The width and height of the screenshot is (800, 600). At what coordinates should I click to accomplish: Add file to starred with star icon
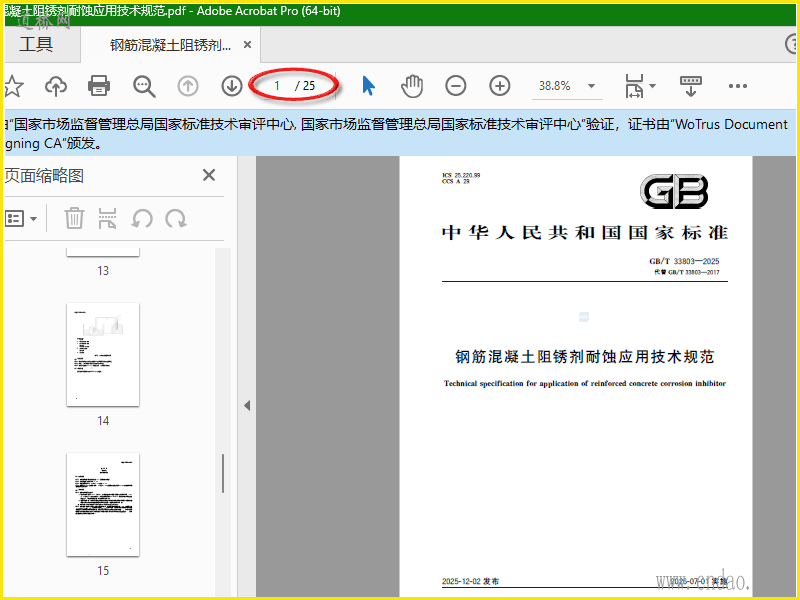click(x=13, y=86)
